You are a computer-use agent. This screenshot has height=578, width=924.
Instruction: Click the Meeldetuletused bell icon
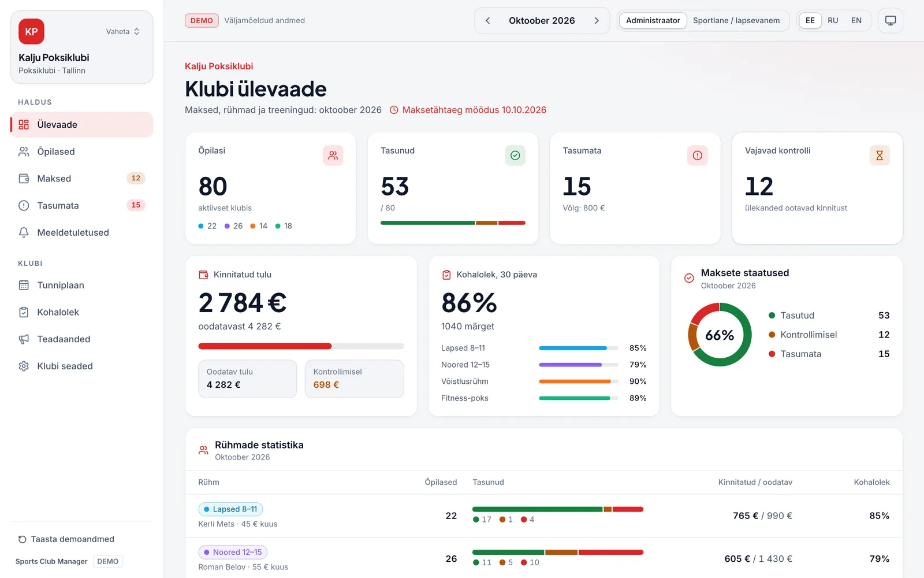click(24, 232)
